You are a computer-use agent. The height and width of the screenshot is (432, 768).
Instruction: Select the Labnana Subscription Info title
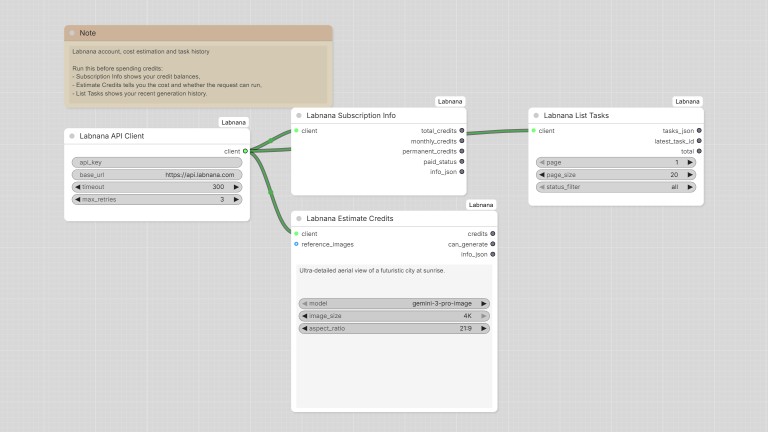click(351, 116)
